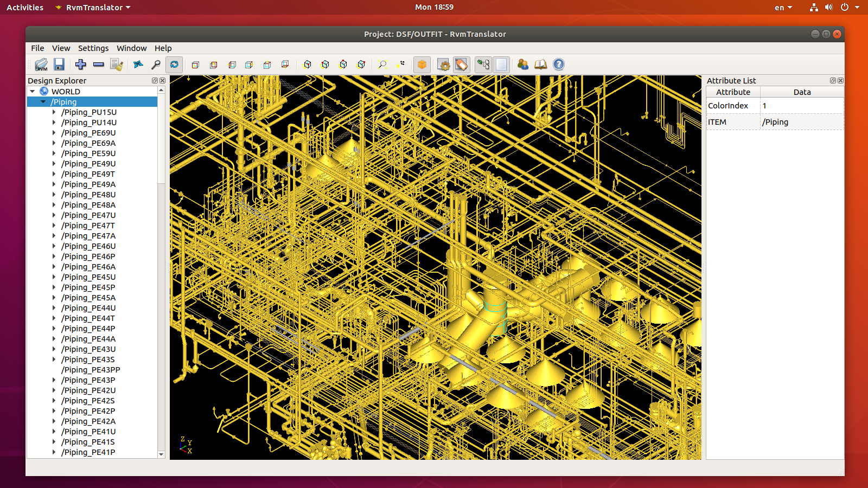Screen dimensions: 868x488
Task: Open RVM file with folder icon
Action: pos(41,65)
